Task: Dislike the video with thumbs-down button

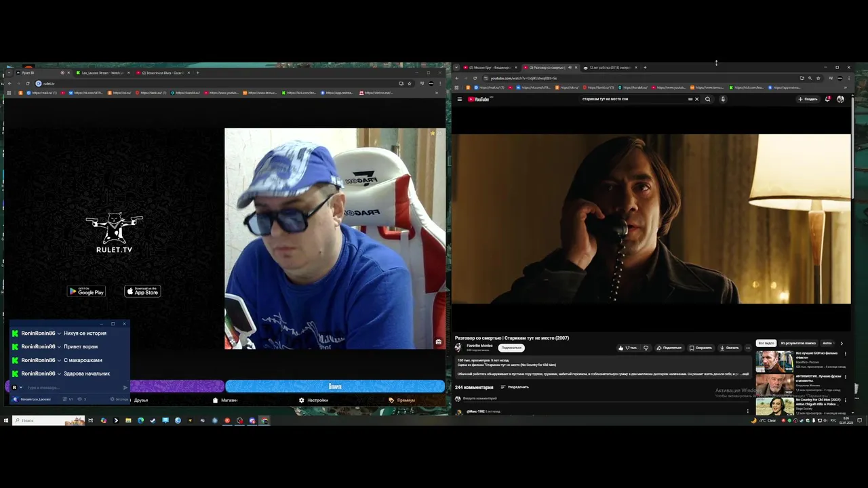Action: (x=646, y=348)
